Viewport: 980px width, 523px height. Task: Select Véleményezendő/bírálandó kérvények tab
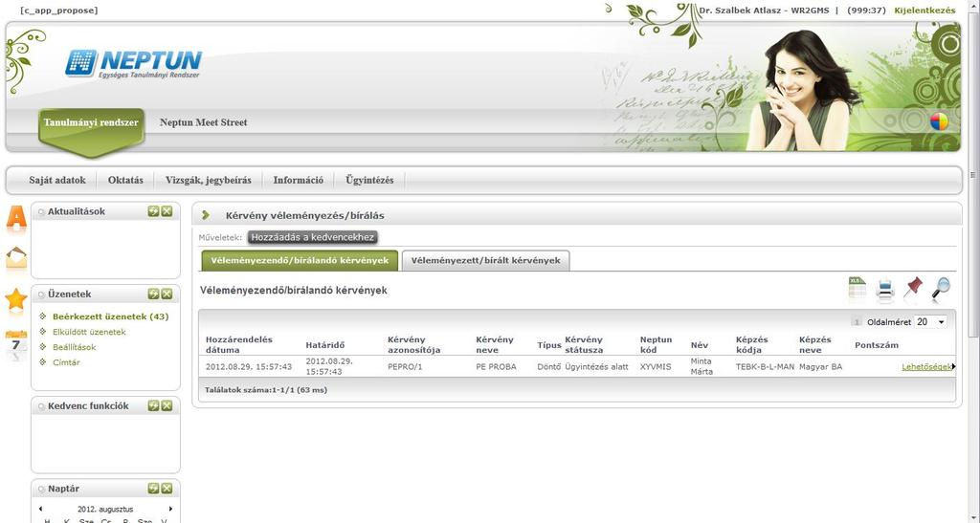coord(300,260)
